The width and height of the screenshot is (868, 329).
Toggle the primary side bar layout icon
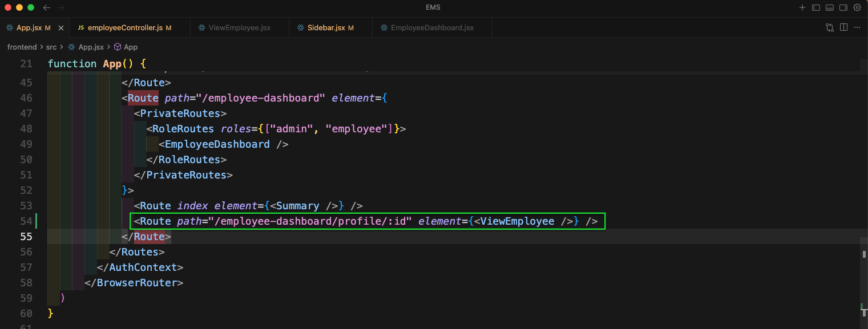click(816, 8)
